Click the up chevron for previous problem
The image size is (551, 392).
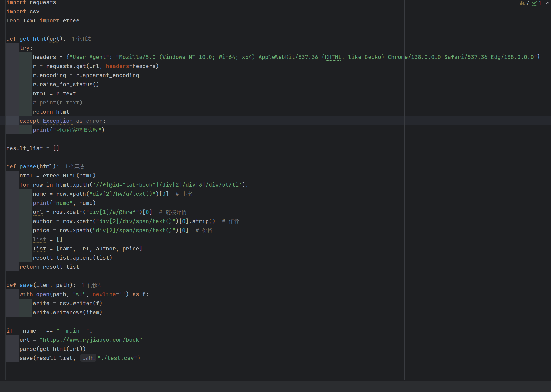[547, 3]
